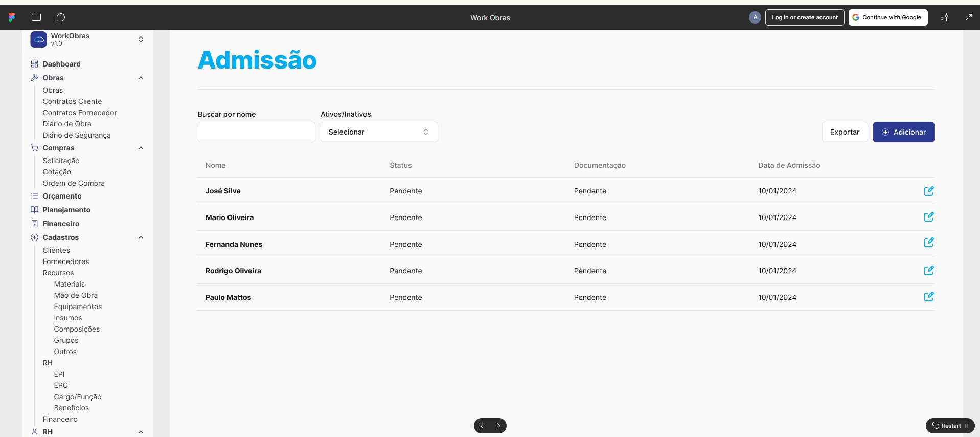Screen dimensions: 980x437
Task: Click the Buscar por nome field
Action: [256, 132]
